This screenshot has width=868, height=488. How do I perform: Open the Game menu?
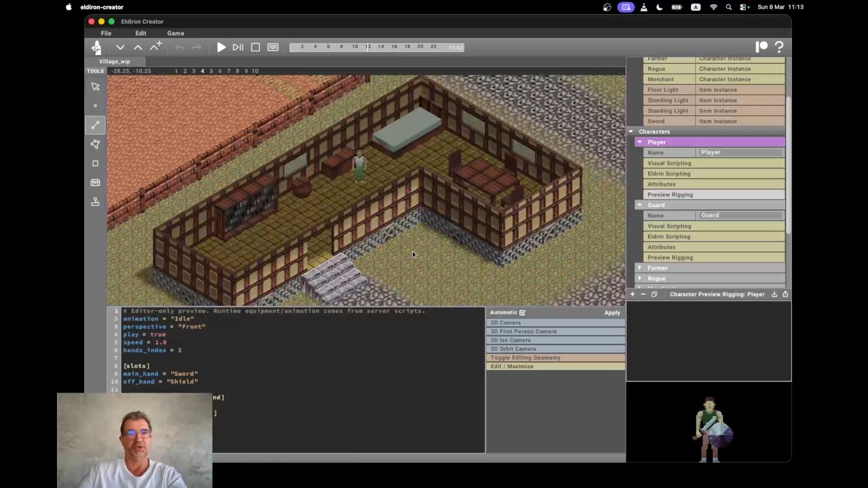(176, 33)
